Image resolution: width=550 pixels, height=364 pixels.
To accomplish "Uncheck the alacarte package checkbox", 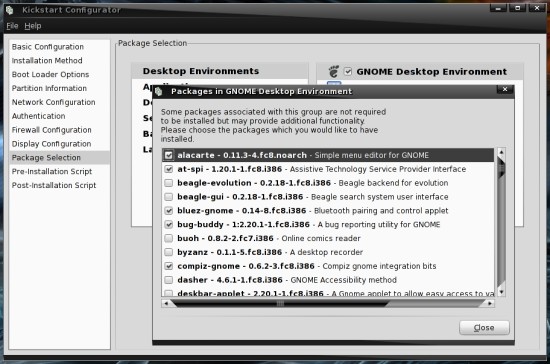I will [169, 155].
